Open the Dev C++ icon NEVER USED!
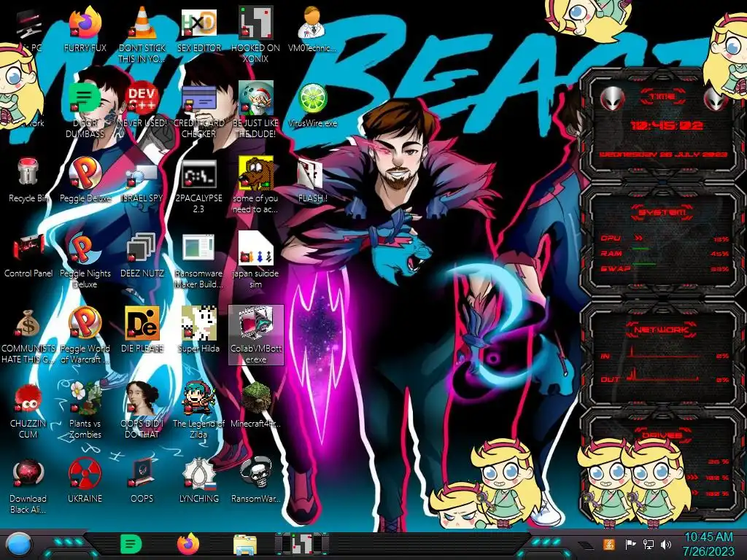Screen dimensions: 747x560 [x=142, y=105]
